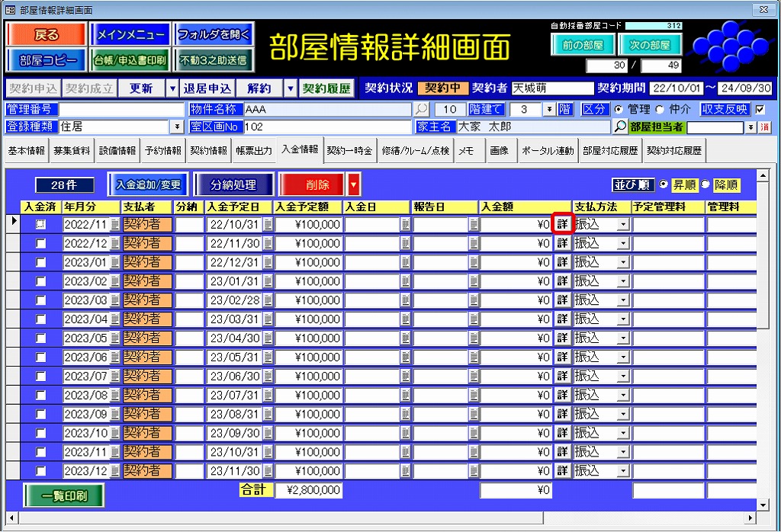781x532 pixels.
Task: Click the vertical scrollbar down arrow
Action: click(763, 505)
